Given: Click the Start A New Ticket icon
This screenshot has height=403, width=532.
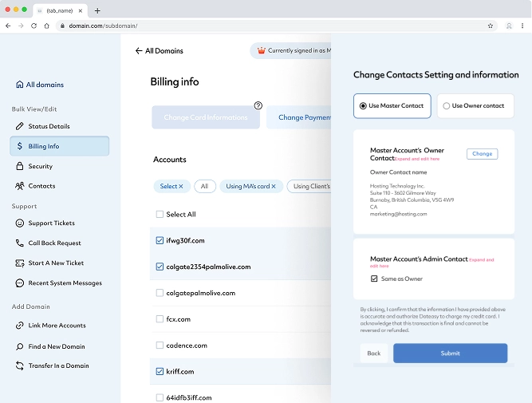Looking at the screenshot, I should [x=20, y=263].
